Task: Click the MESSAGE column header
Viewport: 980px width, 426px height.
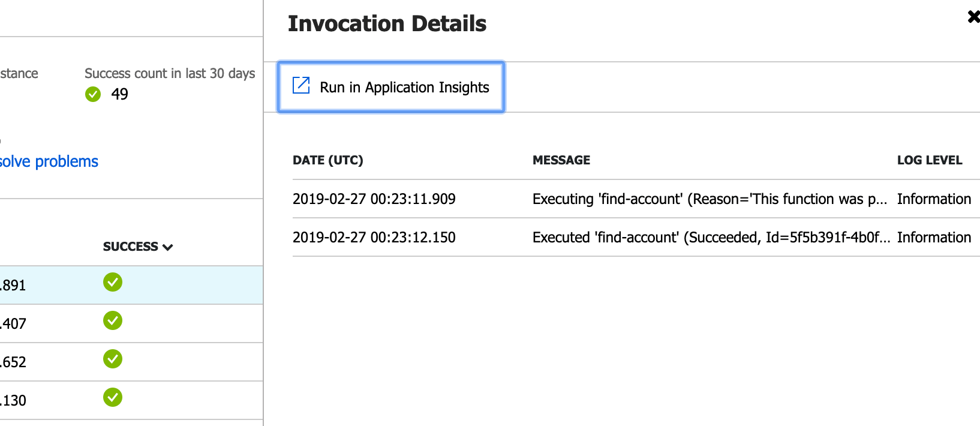Action: coord(561,160)
